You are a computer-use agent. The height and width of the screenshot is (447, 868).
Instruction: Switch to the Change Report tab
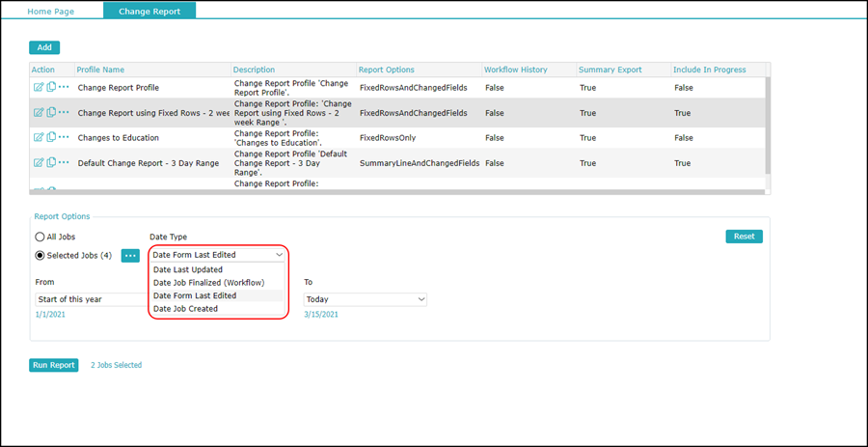tap(149, 11)
